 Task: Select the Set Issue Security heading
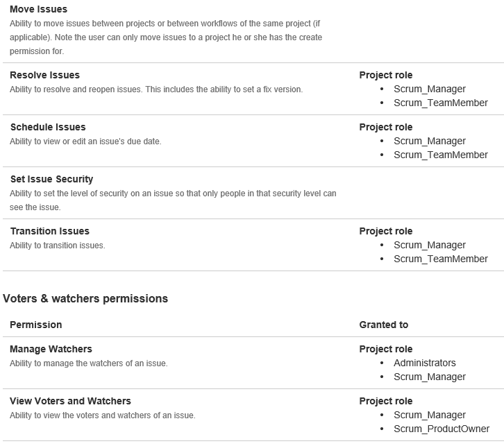52,179
